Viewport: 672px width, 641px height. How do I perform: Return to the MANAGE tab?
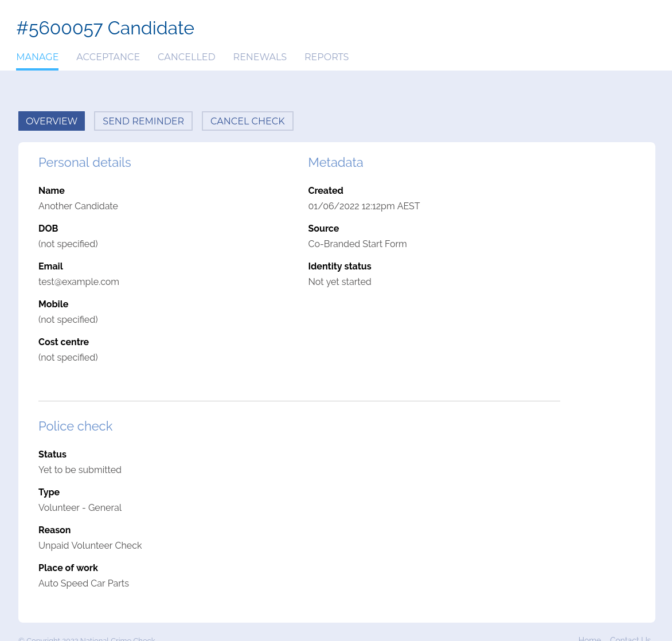(37, 57)
